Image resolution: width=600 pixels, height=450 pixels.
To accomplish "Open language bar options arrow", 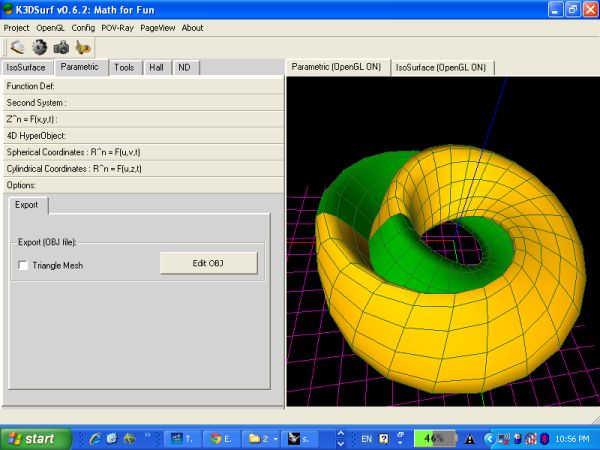I will [401, 442].
